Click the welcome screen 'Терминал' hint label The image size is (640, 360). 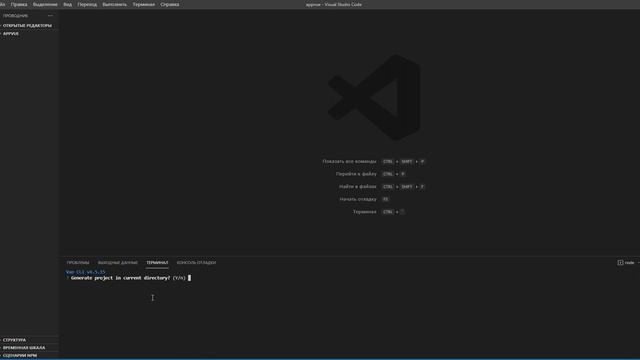[364, 212]
